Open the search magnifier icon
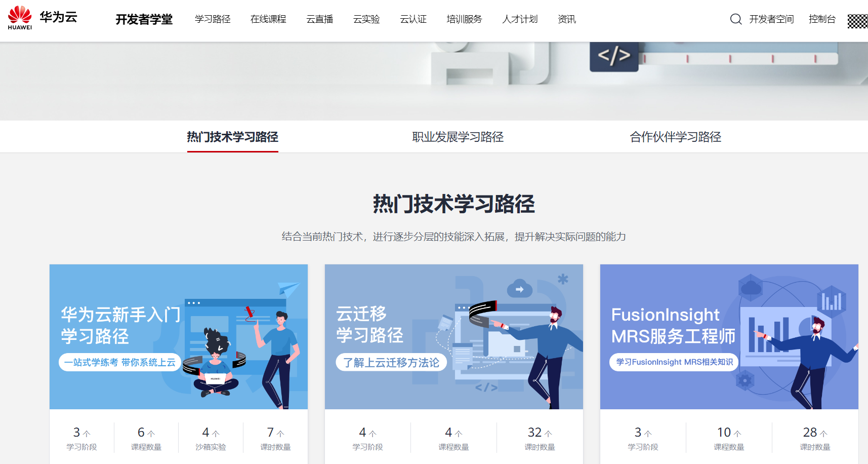868x464 pixels. (736, 19)
